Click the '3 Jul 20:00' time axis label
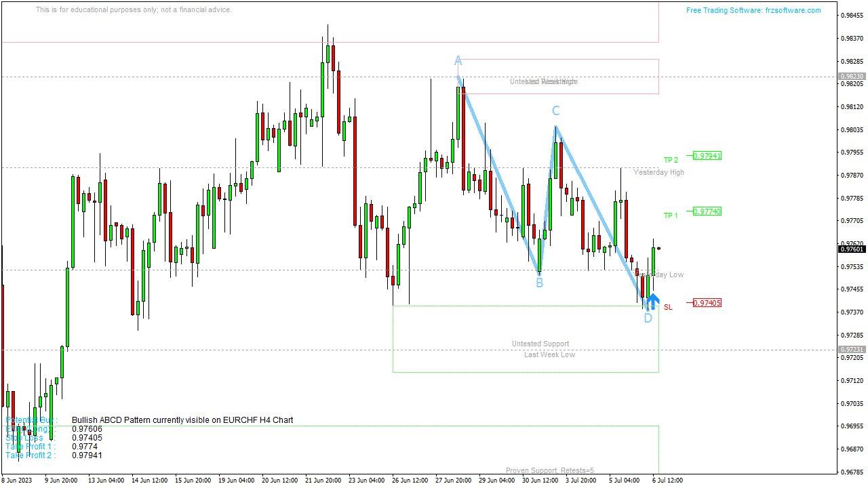This screenshot has height=488, width=868. pyautogui.click(x=583, y=480)
